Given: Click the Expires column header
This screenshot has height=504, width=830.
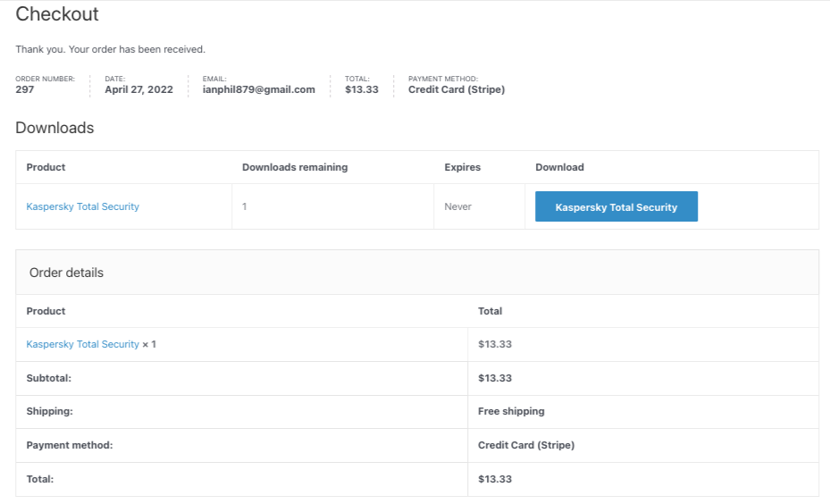Looking at the screenshot, I should [x=462, y=167].
